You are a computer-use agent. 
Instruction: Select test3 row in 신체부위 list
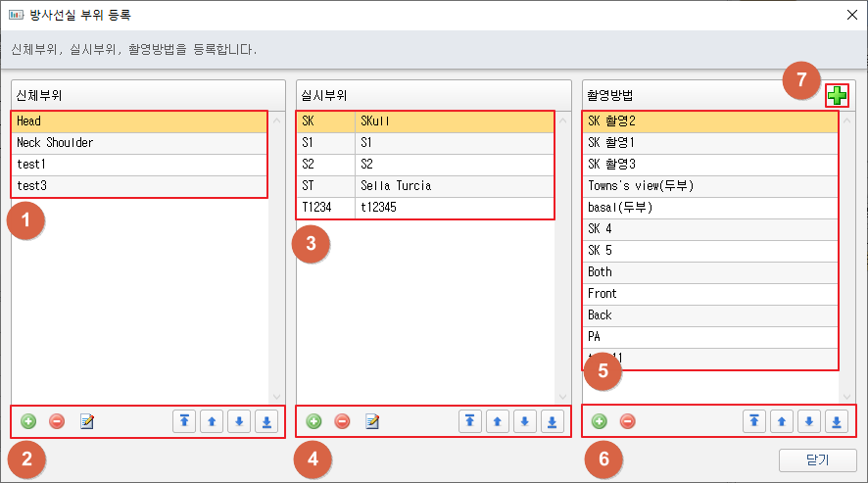[x=137, y=186]
